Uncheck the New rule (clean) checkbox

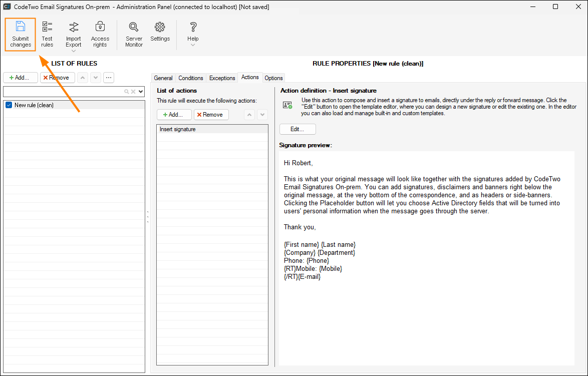click(9, 105)
